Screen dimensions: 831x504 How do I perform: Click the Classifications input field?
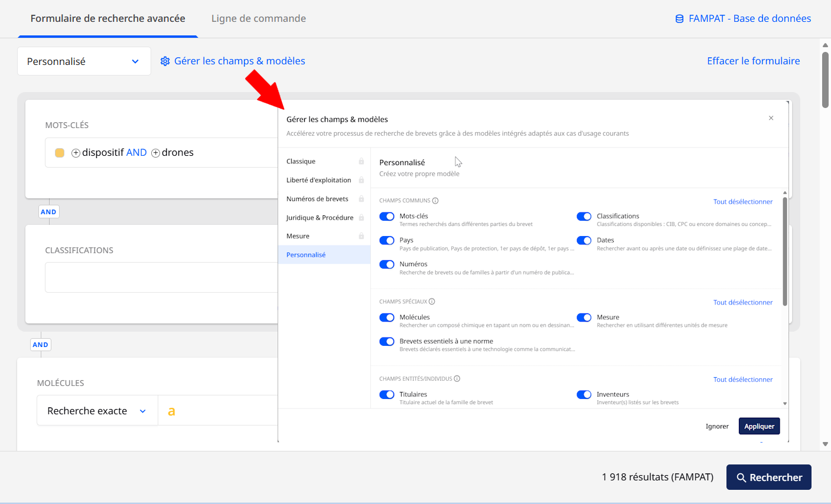pyautogui.click(x=161, y=277)
